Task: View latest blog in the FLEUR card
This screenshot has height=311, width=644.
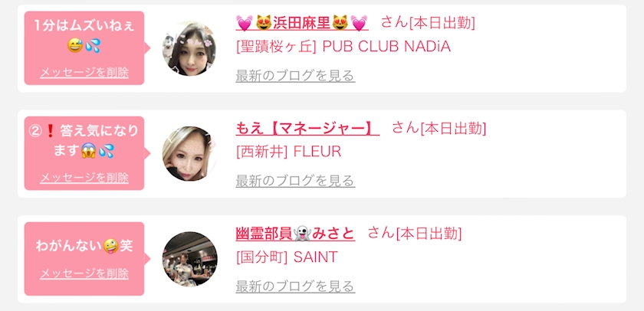Action: tap(295, 181)
